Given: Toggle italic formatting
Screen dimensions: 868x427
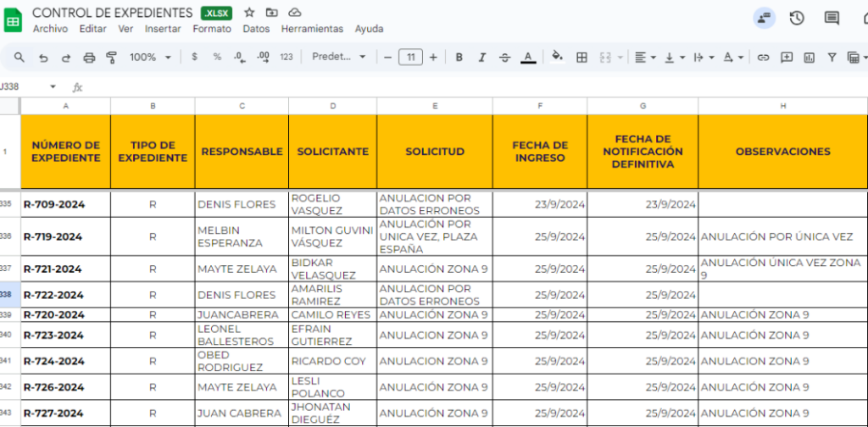Looking at the screenshot, I should [x=481, y=58].
